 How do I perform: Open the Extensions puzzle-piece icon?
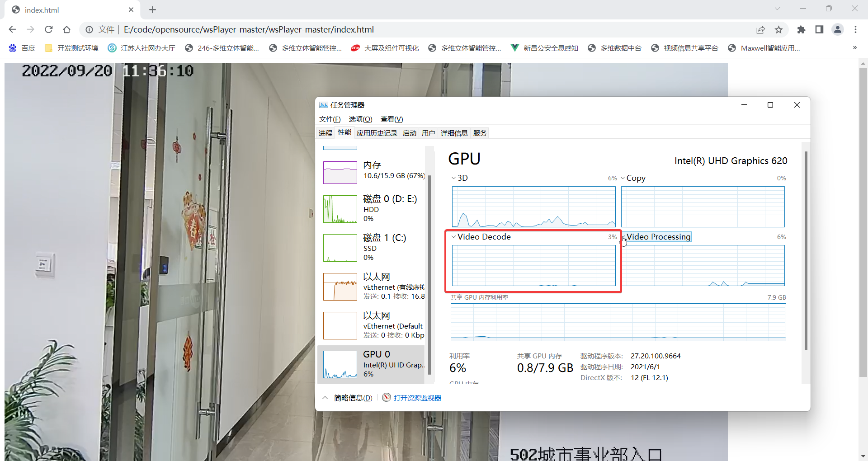tap(802, 29)
